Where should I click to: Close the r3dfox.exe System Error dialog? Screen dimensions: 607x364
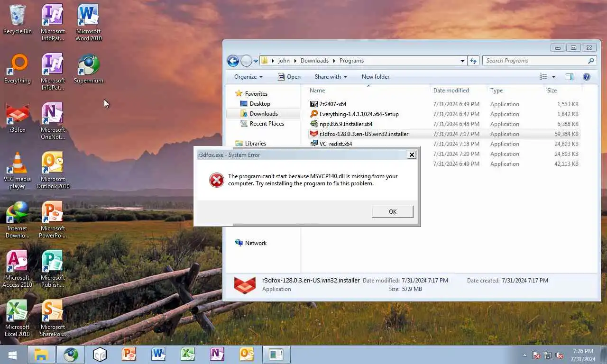pyautogui.click(x=412, y=155)
